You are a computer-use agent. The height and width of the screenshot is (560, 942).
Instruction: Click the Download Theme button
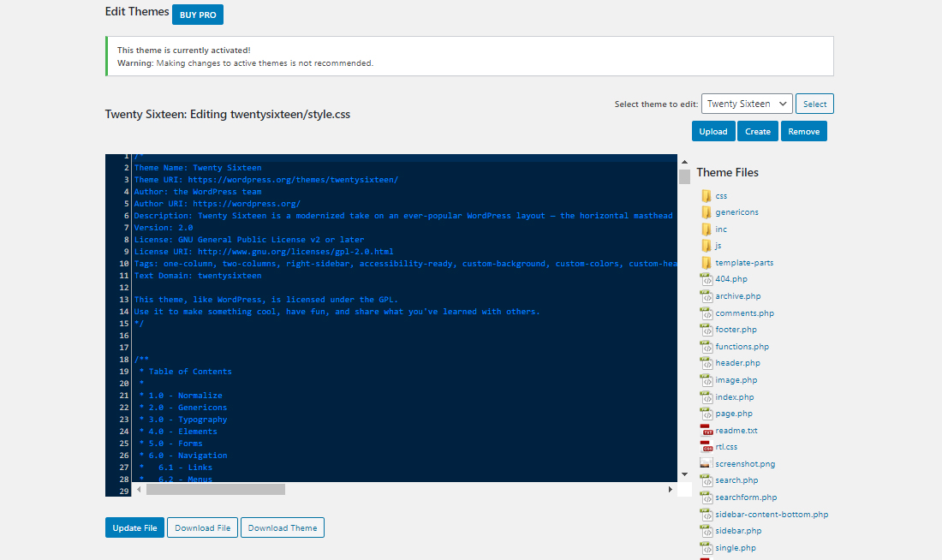[x=282, y=527]
